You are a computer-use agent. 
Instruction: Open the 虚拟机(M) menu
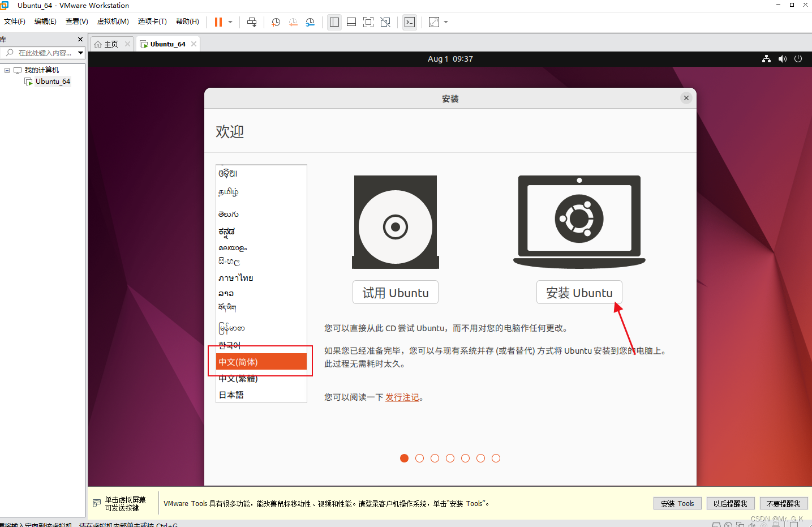tap(113, 22)
